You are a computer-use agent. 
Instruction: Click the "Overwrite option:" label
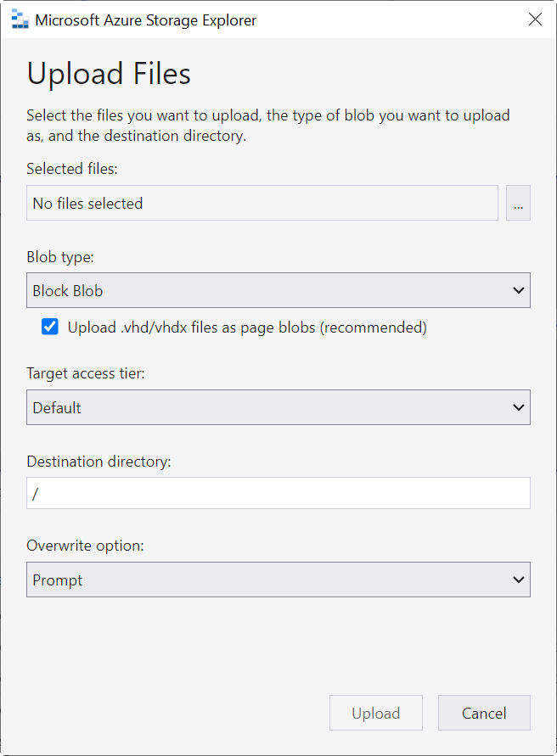[x=85, y=546]
